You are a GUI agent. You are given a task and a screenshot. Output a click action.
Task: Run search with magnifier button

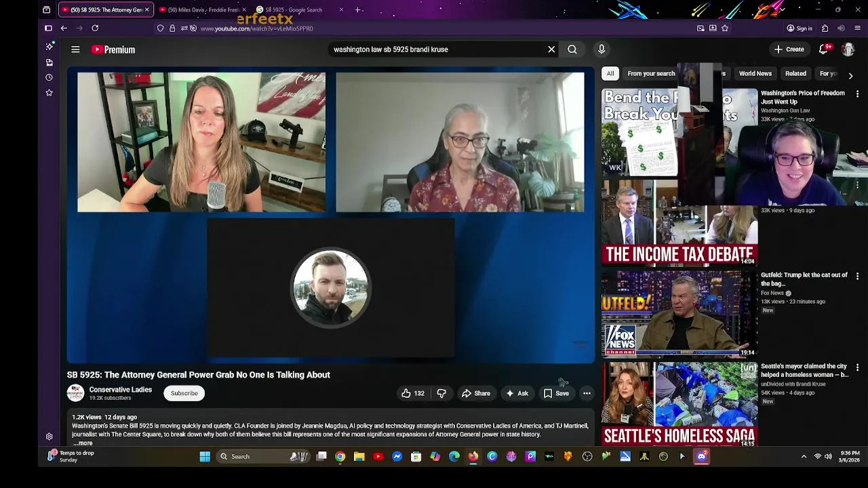tap(572, 49)
